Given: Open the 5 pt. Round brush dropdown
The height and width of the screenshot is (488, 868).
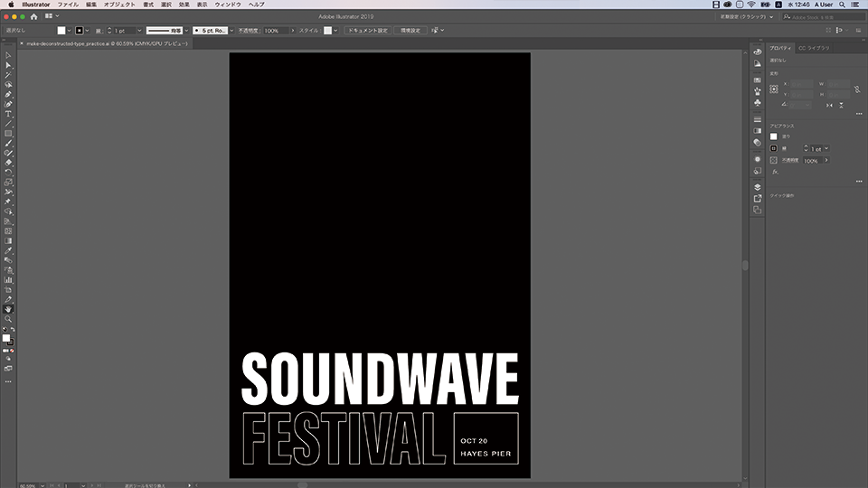Looking at the screenshot, I should click(231, 31).
